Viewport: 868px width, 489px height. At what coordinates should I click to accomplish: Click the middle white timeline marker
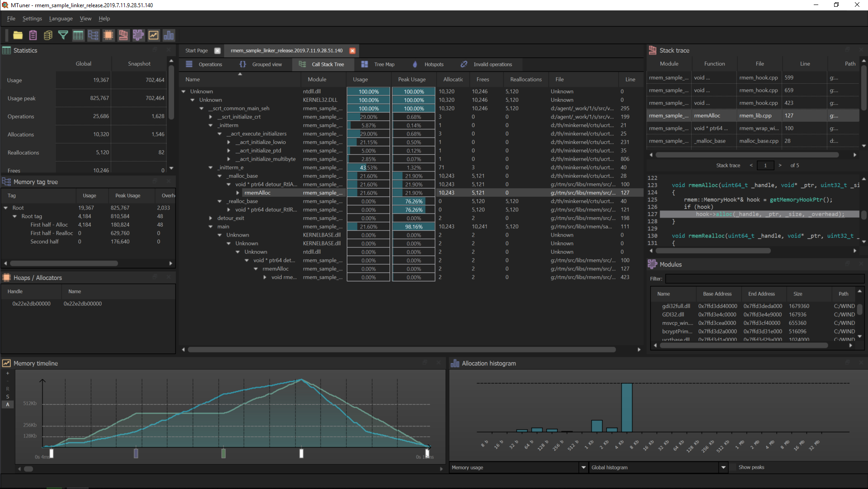(302, 453)
